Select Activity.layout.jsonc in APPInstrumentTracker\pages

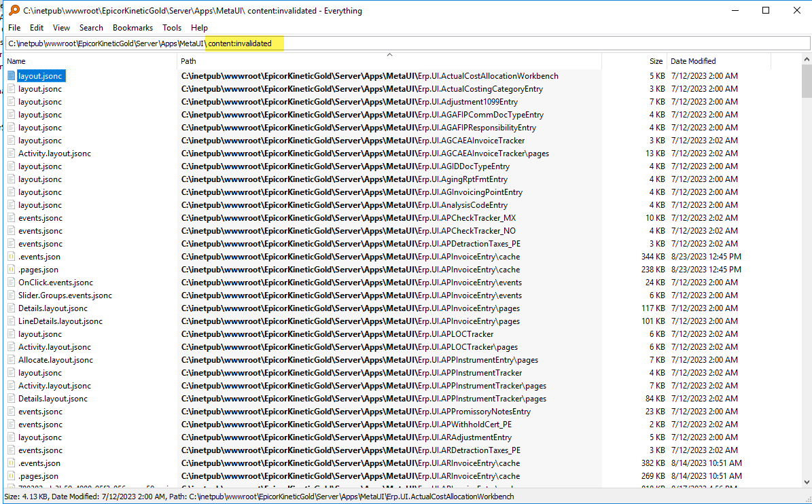coord(54,386)
